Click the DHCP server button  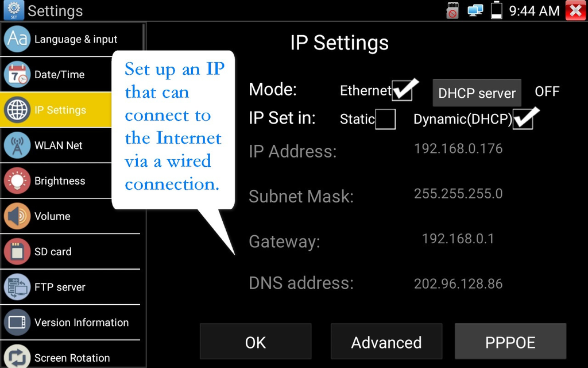point(477,93)
